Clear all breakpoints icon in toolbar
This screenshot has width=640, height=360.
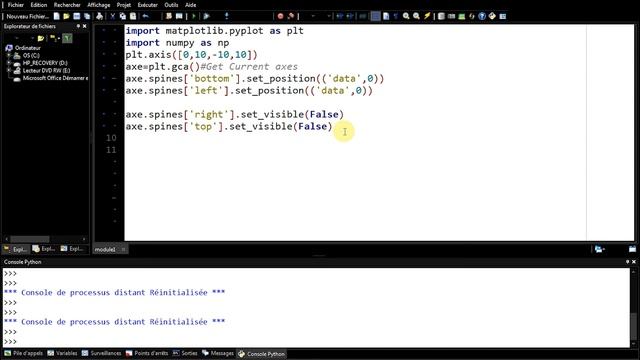pyautogui.click(x=291, y=16)
